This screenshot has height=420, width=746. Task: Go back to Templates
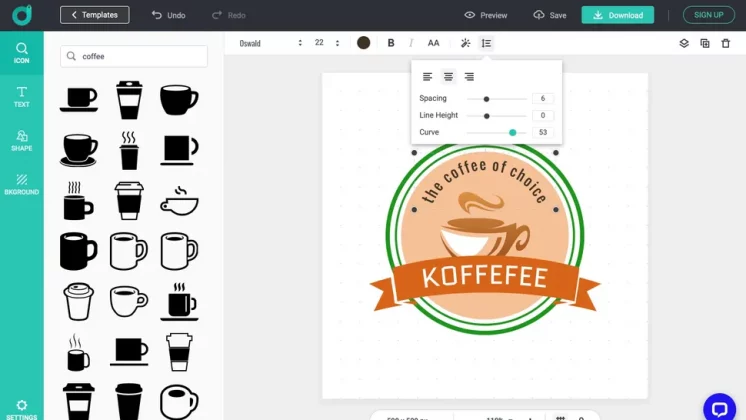94,15
